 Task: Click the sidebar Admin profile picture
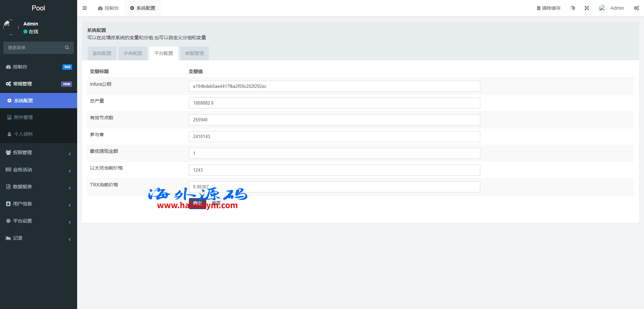coord(11,27)
